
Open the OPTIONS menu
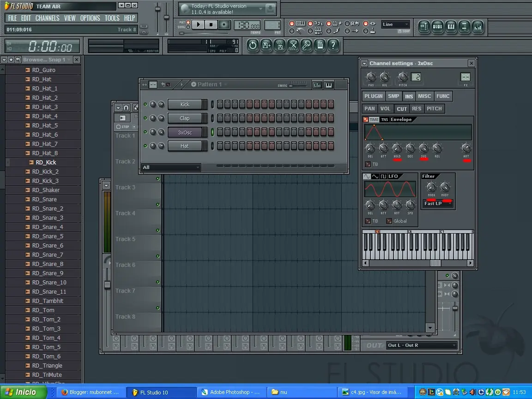(90, 18)
